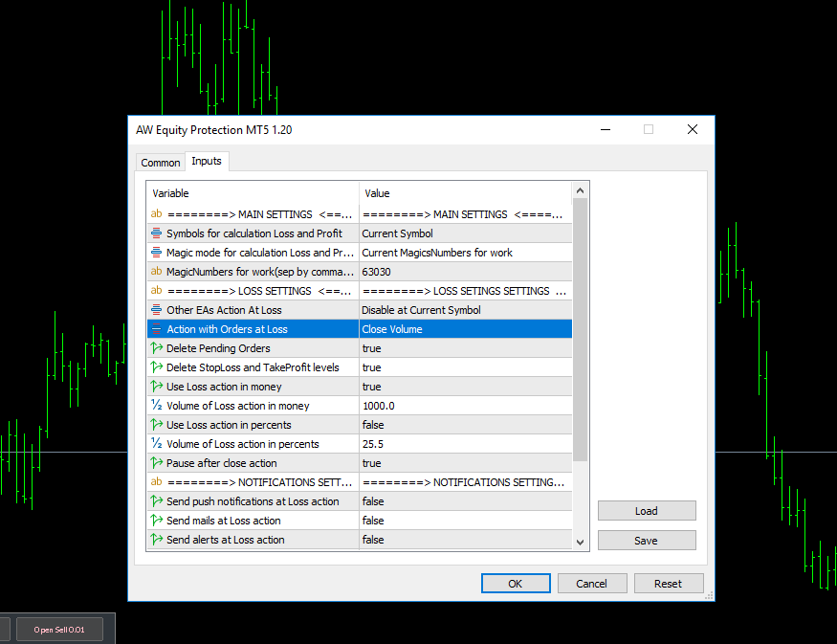Edit the 1000.0 loss money value
The image size is (837, 644).
click(466, 406)
